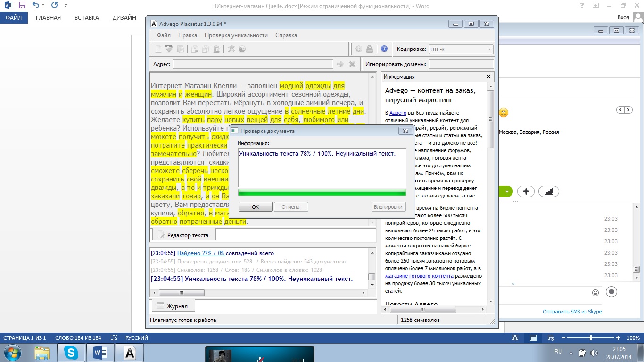Click the Redo icon in Word title bar

[55, 6]
